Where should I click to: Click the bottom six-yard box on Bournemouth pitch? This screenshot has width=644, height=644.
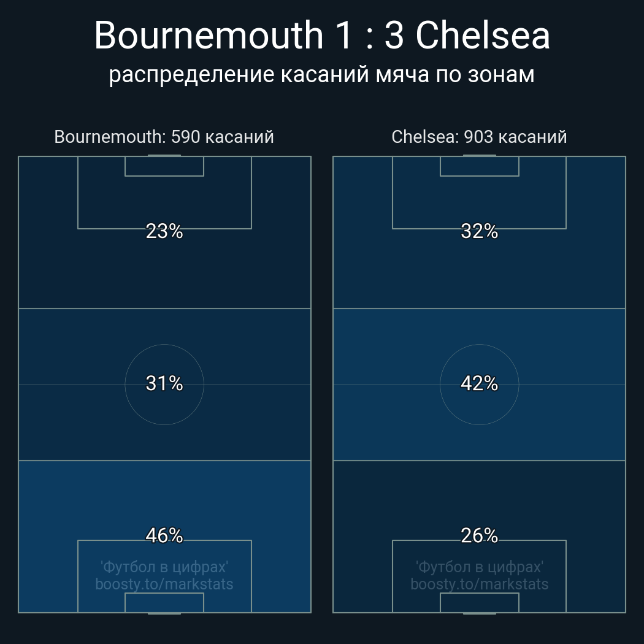pos(164,603)
